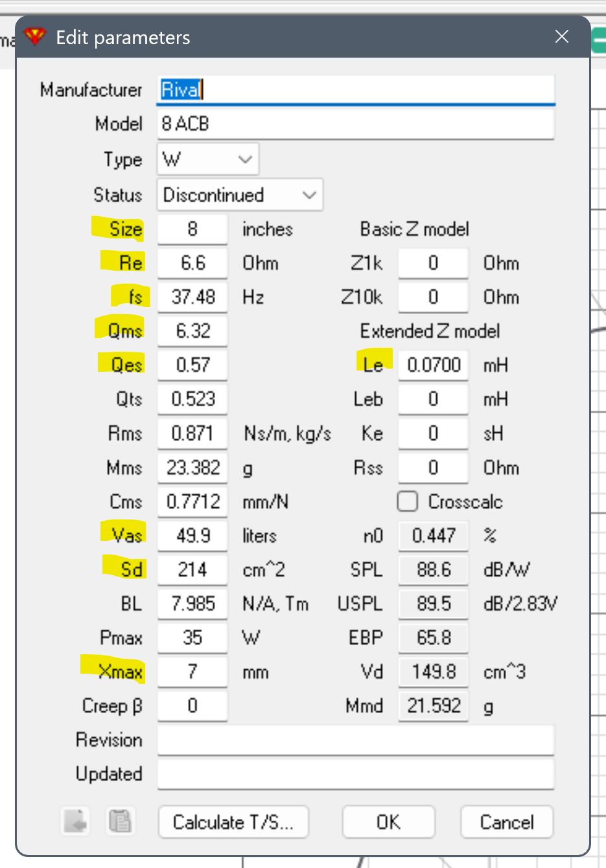Click the import file icon button

[76, 822]
